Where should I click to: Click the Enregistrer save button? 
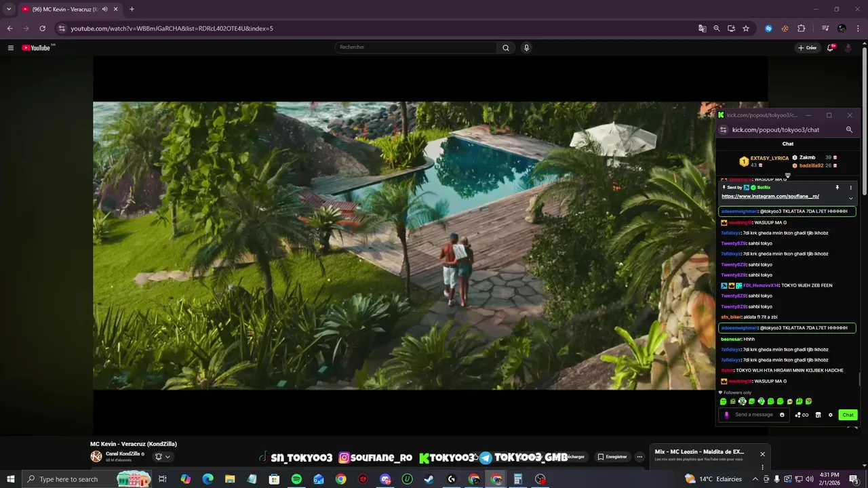pos(612,457)
